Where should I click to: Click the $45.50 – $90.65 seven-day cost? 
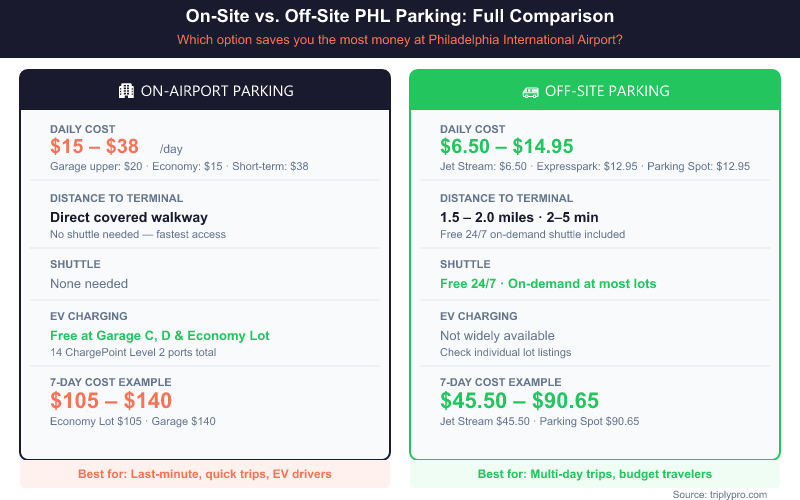point(519,401)
